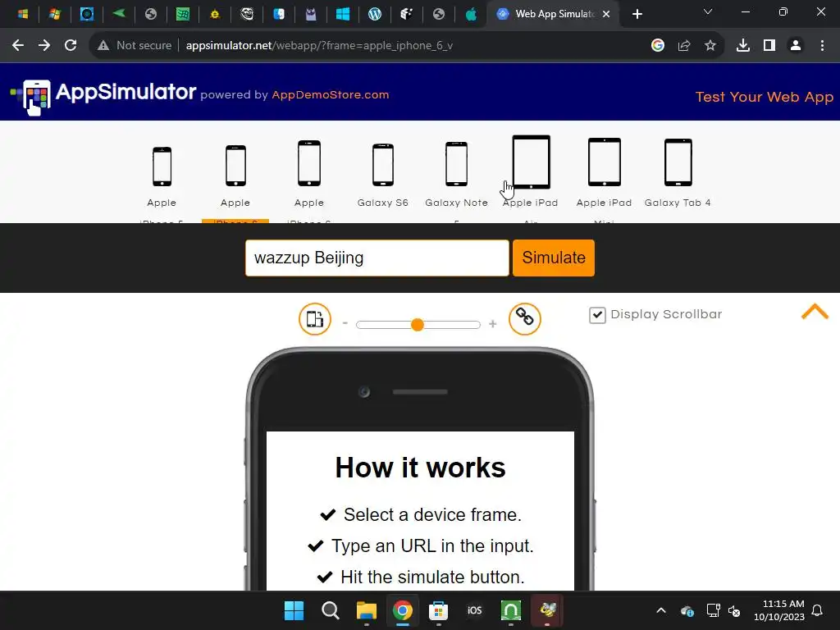Show hidden system tray icons
This screenshot has width=840, height=630.
point(661,610)
